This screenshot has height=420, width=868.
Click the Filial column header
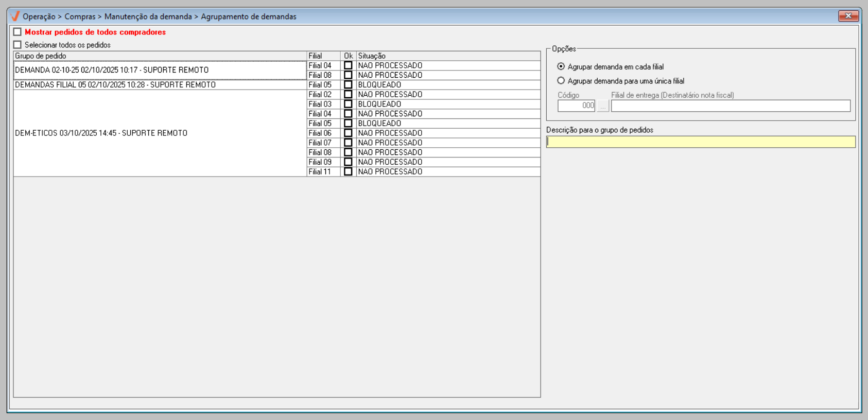point(324,56)
